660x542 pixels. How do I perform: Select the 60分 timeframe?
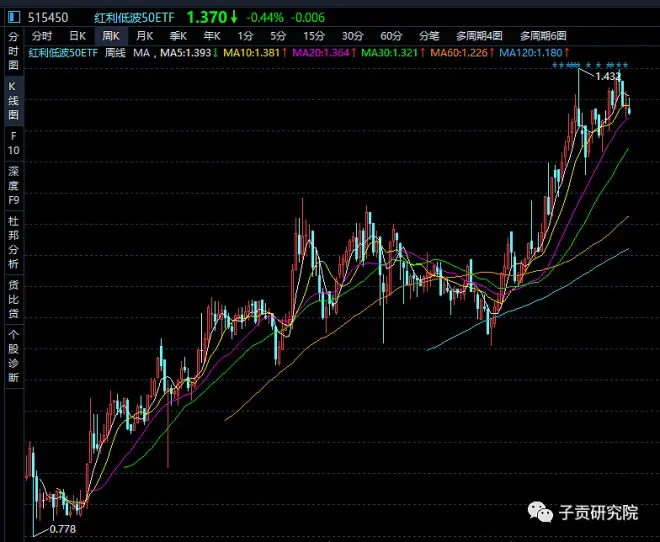pos(391,35)
